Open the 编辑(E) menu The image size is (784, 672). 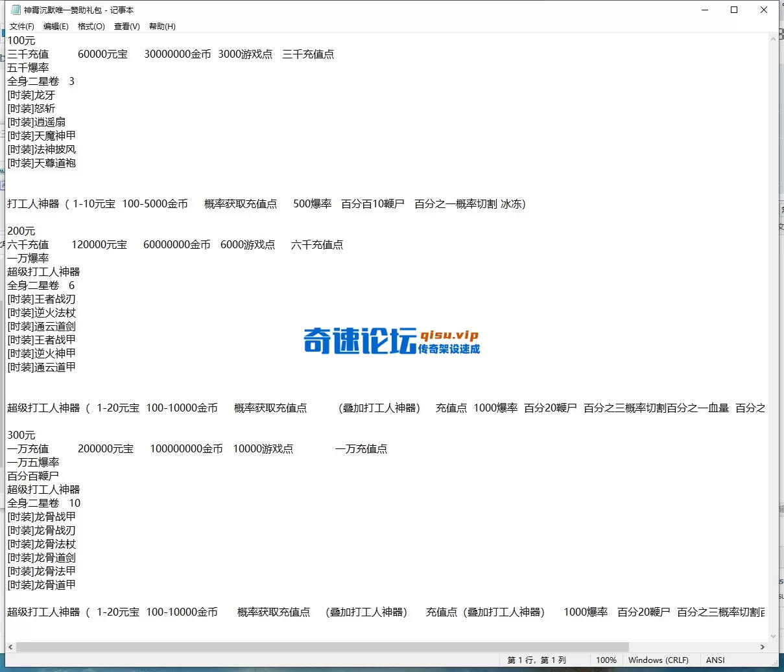click(56, 27)
